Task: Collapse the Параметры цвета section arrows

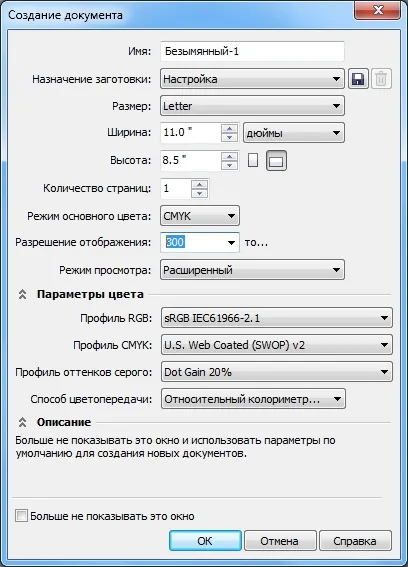Action: click(x=22, y=294)
